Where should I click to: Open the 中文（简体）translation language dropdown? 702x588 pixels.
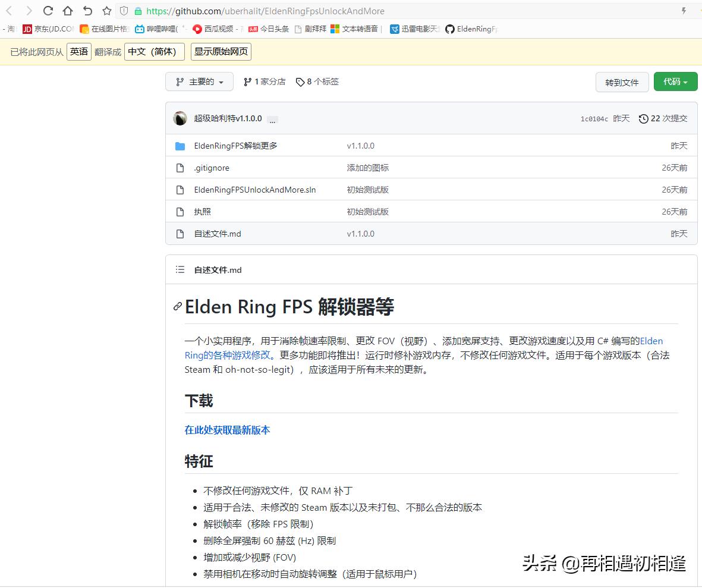(154, 52)
